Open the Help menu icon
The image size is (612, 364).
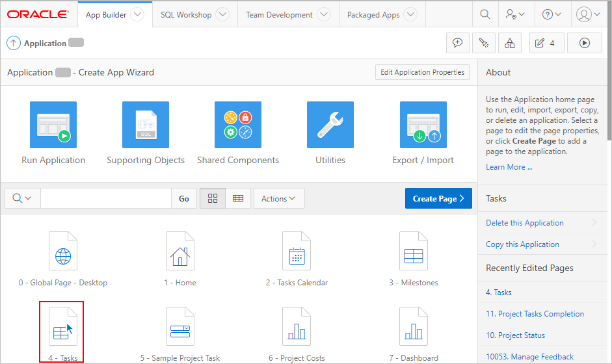(552, 14)
